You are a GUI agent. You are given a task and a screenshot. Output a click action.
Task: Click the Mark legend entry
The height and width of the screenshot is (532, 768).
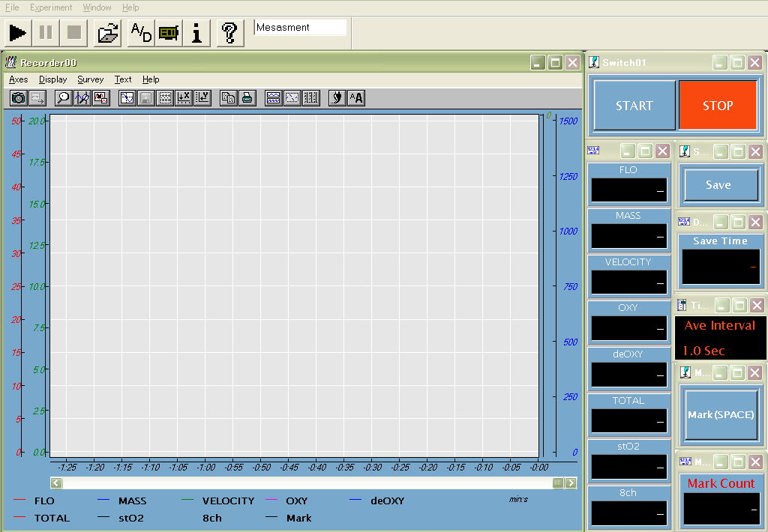click(289, 518)
